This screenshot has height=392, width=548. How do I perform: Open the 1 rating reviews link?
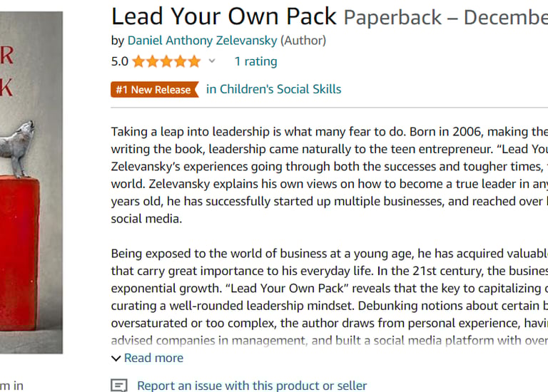point(255,61)
